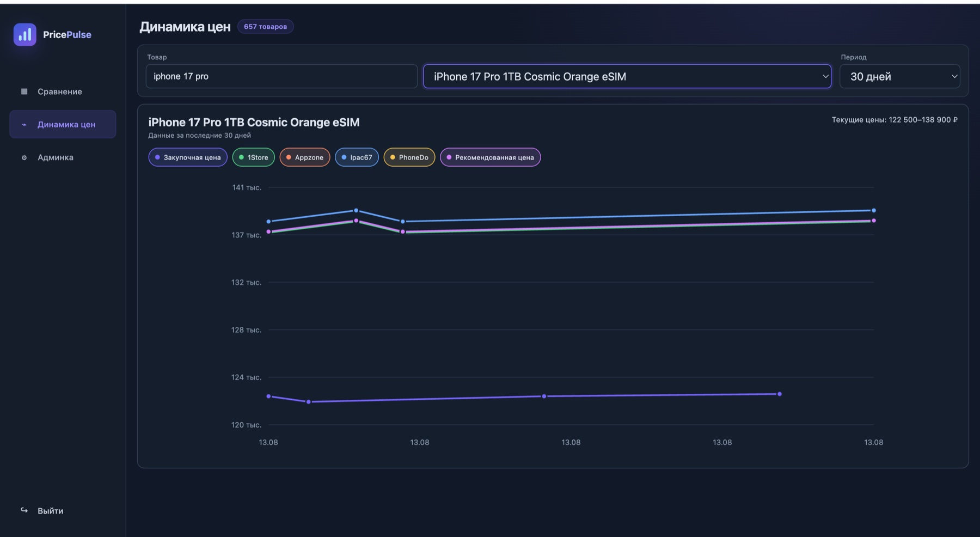The width and height of the screenshot is (980, 537).
Task: Click the 128 тыс. axis label
Action: (x=246, y=329)
